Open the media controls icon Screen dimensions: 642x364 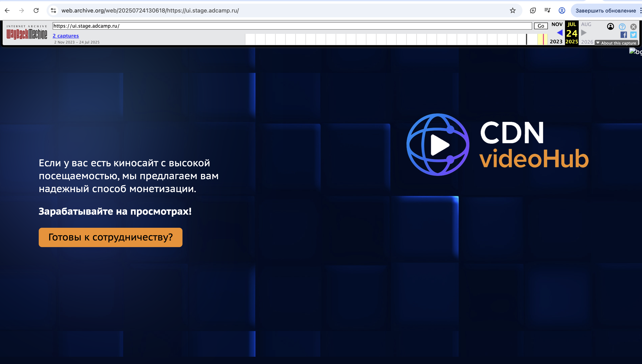tap(547, 10)
